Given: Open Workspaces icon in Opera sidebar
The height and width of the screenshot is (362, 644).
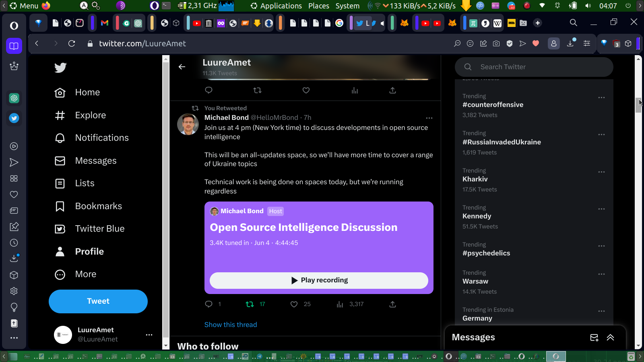Looking at the screenshot, I should tap(14, 46).
